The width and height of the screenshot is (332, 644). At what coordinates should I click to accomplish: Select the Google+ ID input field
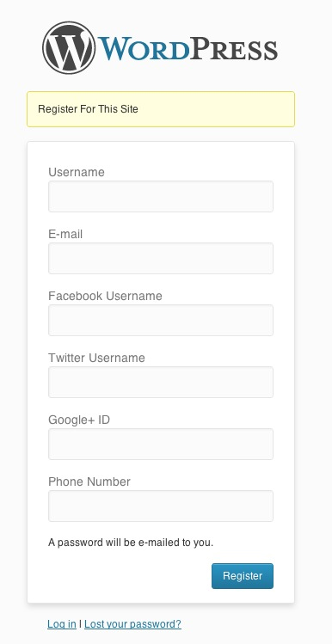click(x=161, y=444)
